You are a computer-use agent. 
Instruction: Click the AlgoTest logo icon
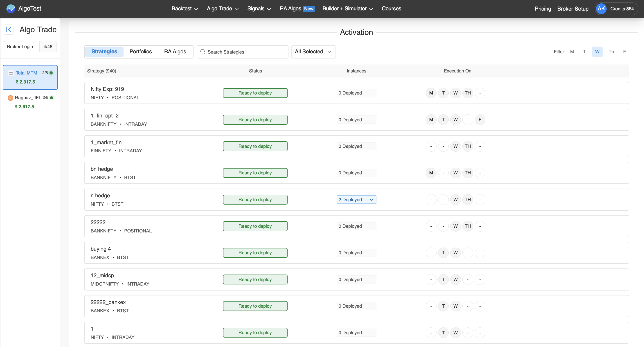click(x=11, y=9)
